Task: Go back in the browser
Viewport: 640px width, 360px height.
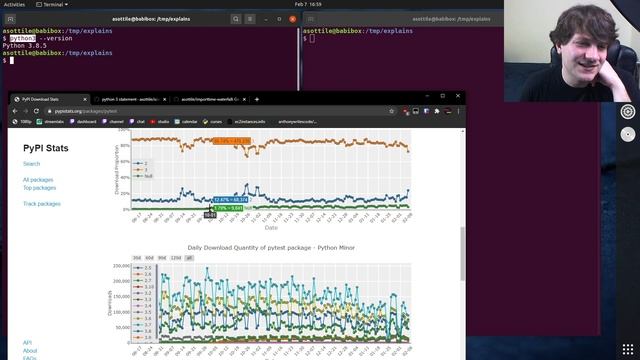Action: click(15, 111)
